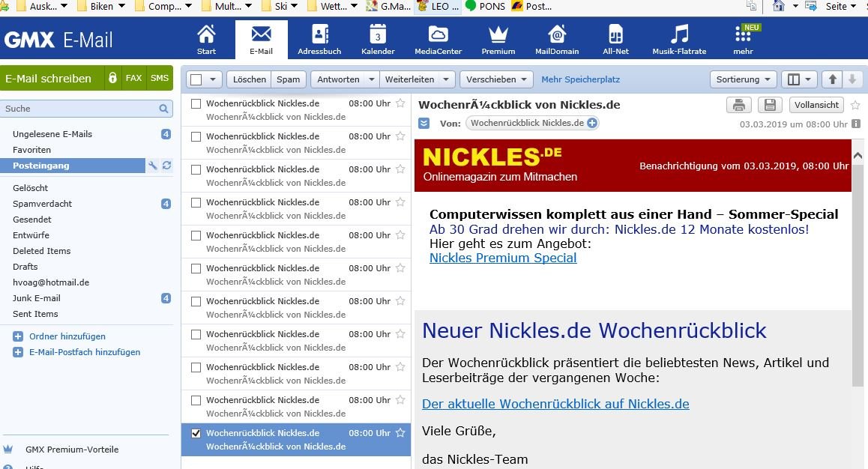The width and height of the screenshot is (868, 469).
Task: Open Posteingang folder settings wrench
Action: point(154,166)
